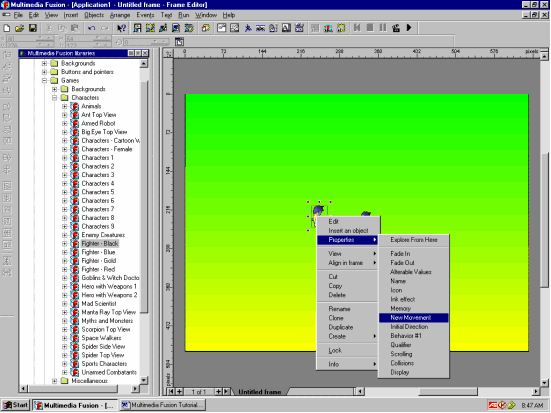The width and height of the screenshot is (551, 413).
Task: Toggle Lock in the context menu
Action: click(x=348, y=350)
